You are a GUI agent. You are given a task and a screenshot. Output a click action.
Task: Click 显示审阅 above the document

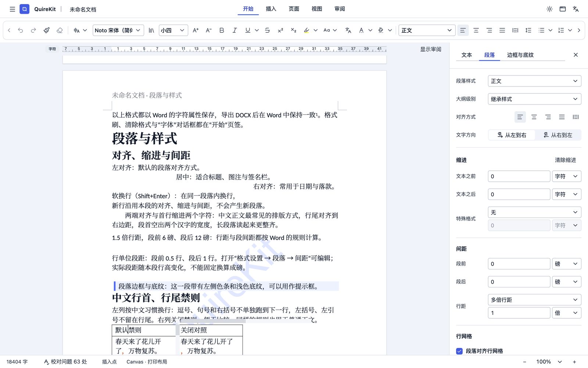click(x=431, y=49)
